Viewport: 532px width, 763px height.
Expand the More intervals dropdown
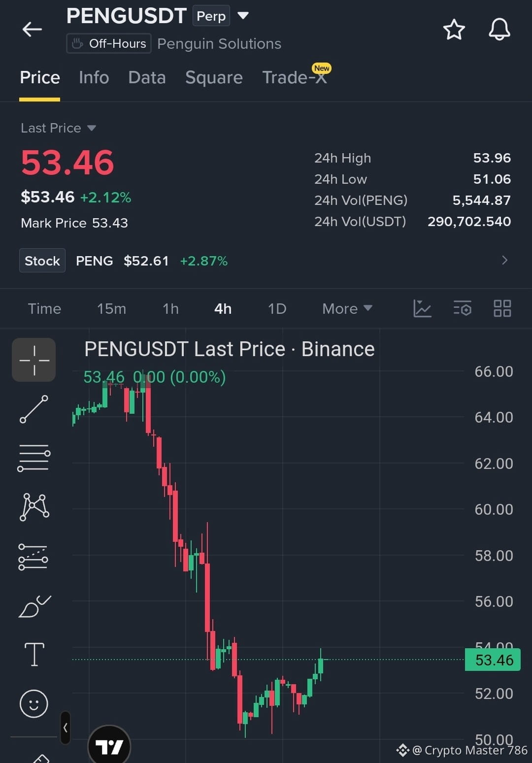(347, 309)
